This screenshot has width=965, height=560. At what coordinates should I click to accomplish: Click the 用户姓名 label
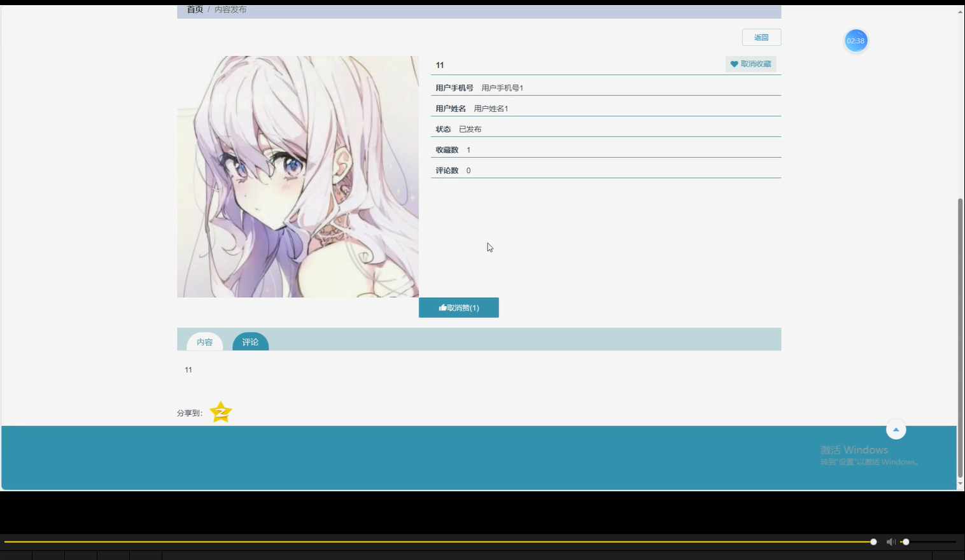[451, 109]
